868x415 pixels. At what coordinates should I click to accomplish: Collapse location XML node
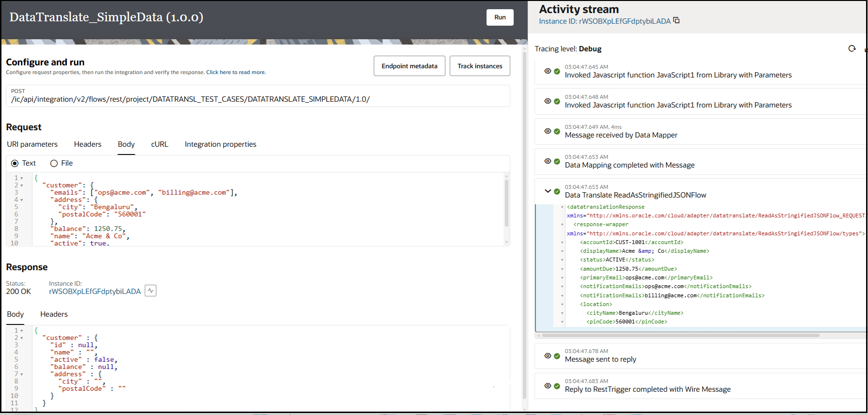coord(562,305)
